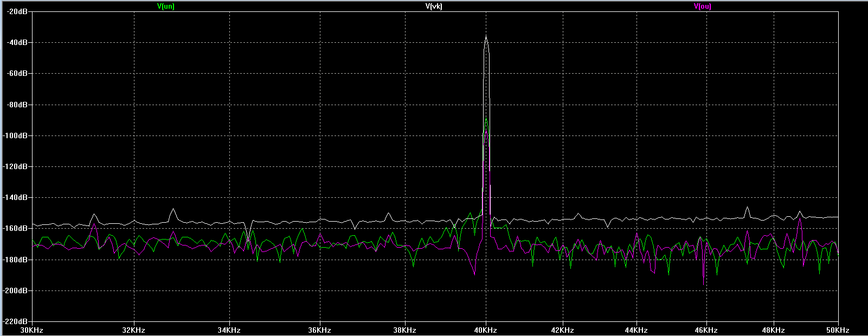Select the white V(vk) trace label
868x336 pixels.
434,7
